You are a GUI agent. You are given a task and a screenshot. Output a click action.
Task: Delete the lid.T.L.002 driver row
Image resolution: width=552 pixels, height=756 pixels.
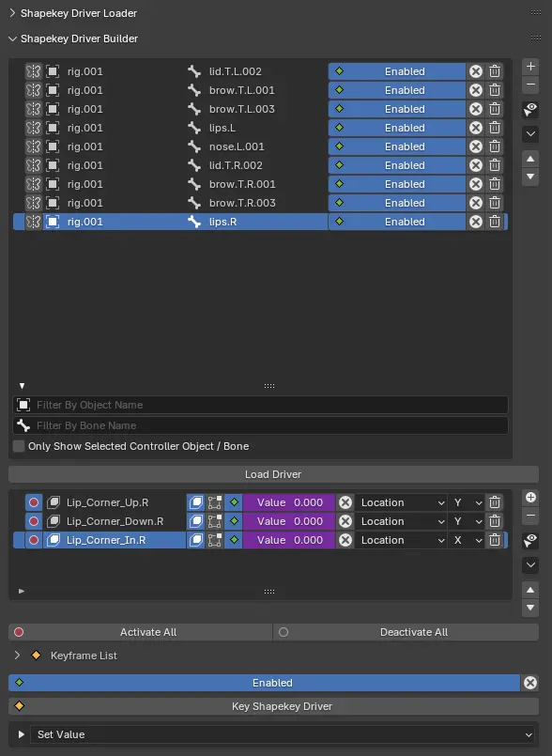tap(495, 71)
